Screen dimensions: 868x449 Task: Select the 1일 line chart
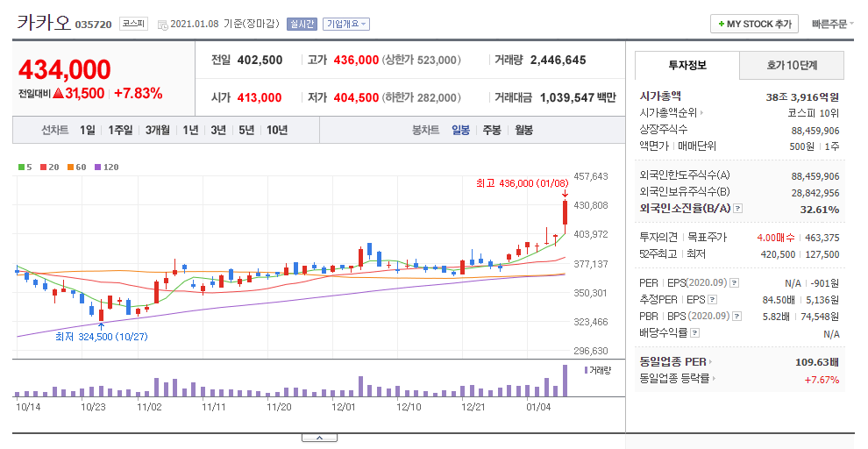pos(88,130)
